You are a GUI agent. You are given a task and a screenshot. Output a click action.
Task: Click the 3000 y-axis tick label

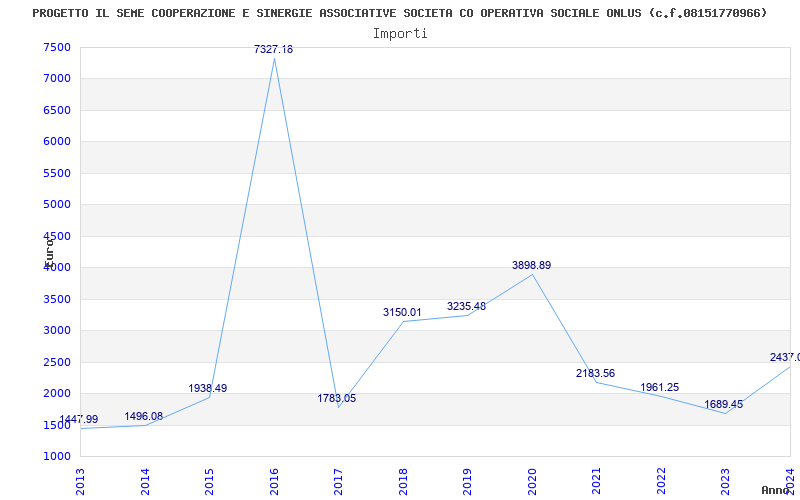57,331
